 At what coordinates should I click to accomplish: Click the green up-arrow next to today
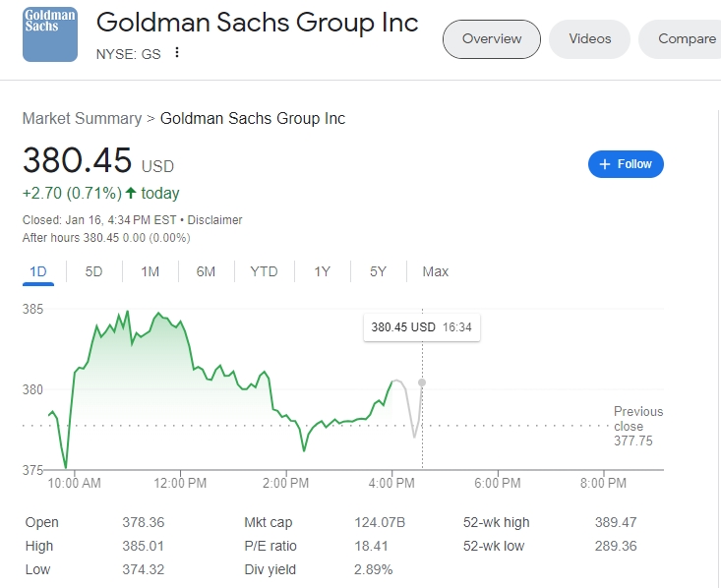point(130,193)
